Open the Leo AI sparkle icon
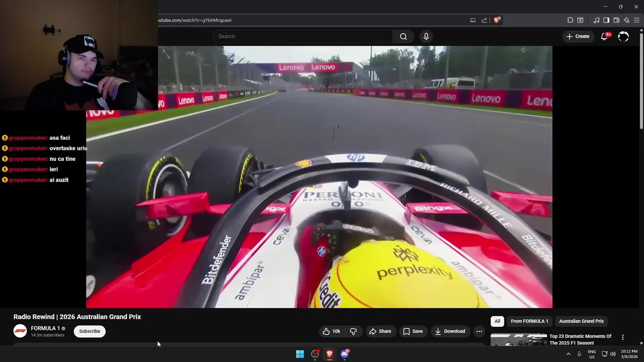Screen dimensions: 644x362 coord(626,20)
